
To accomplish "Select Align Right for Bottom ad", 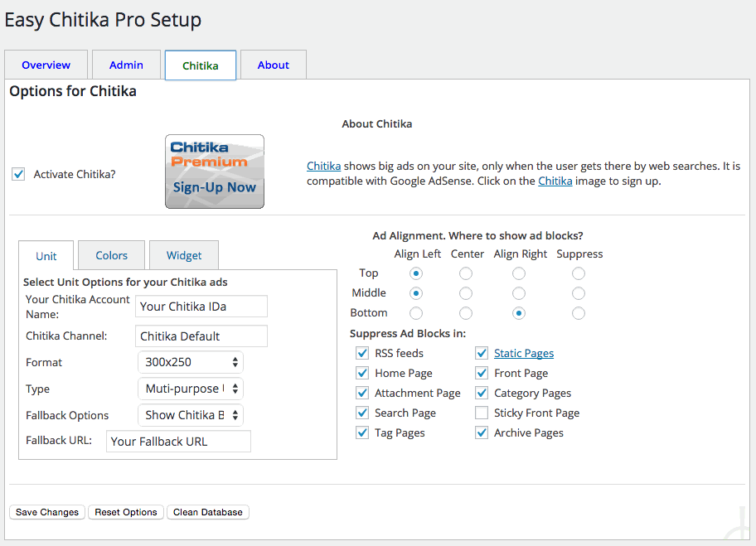I will (519, 313).
